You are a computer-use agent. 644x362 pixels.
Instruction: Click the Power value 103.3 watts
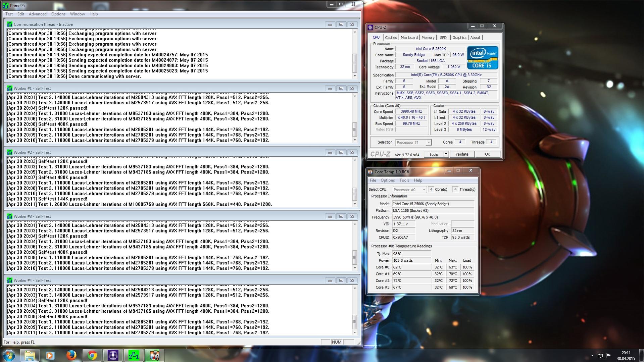[x=411, y=260]
